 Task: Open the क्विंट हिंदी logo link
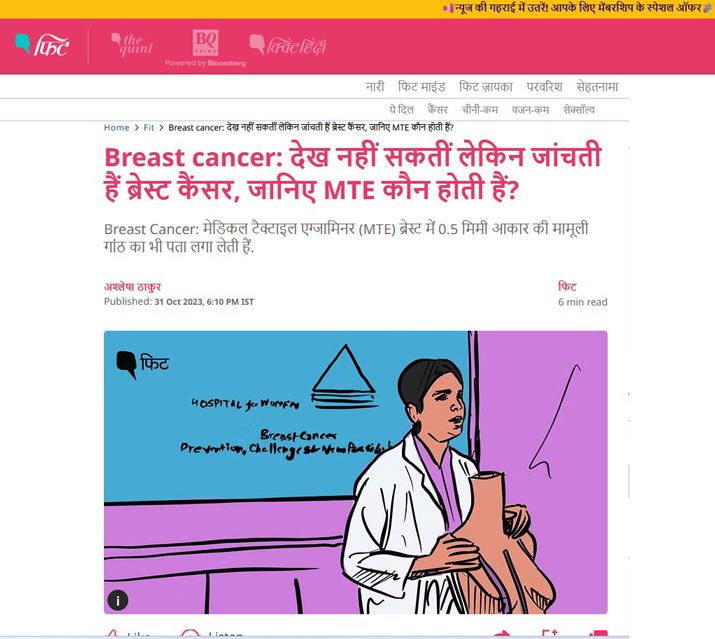[x=288, y=45]
